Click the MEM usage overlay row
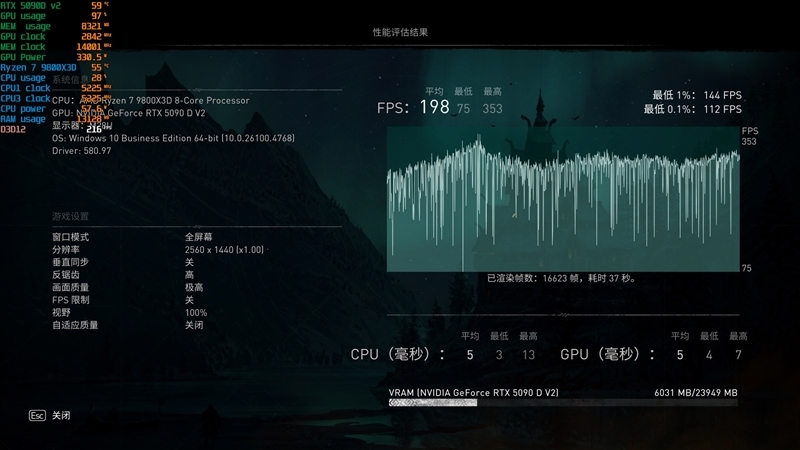 point(55,26)
